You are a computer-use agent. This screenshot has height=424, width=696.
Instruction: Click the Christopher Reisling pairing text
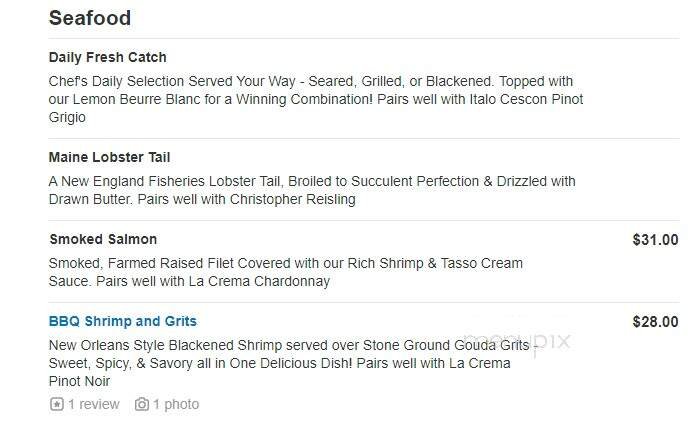pos(287,199)
